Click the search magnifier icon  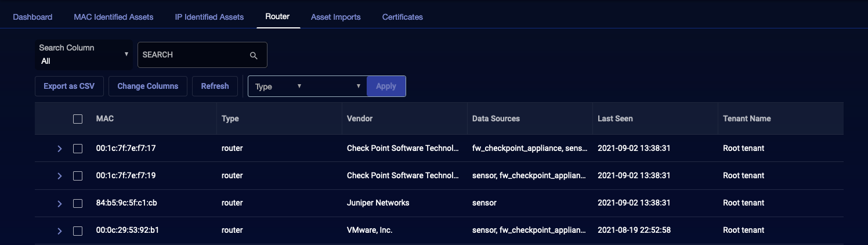[x=254, y=55]
